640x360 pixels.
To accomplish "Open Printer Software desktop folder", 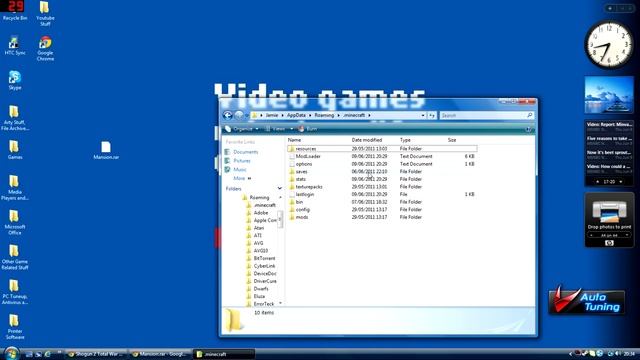I will point(15,327).
